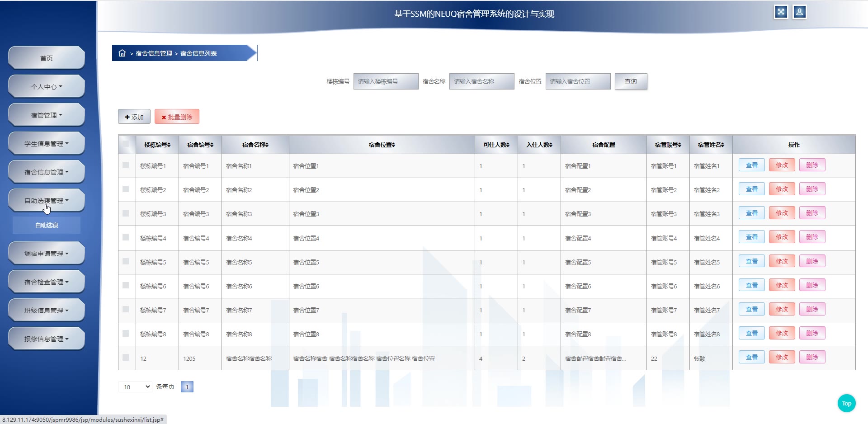Expand the 班级信息管理 sidebar menu

click(47, 310)
